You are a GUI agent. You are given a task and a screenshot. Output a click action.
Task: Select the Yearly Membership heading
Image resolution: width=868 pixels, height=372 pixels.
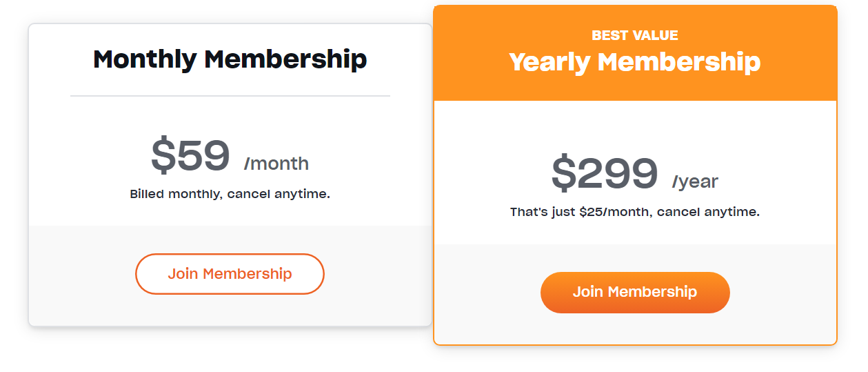click(634, 62)
